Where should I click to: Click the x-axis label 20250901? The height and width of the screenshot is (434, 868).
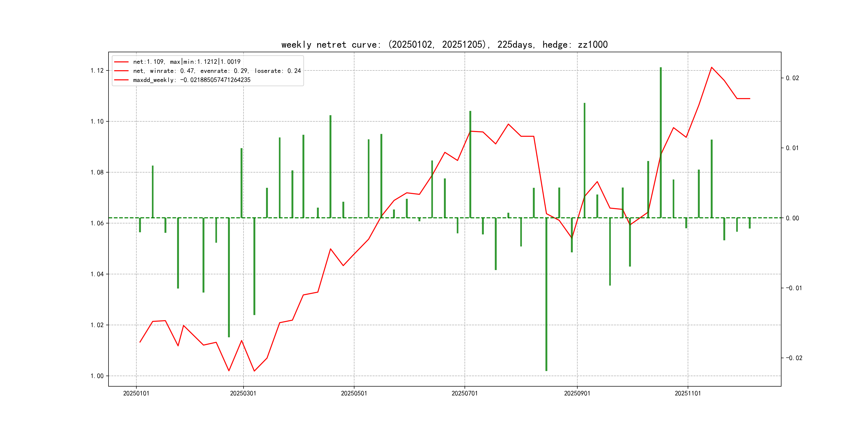point(577,393)
